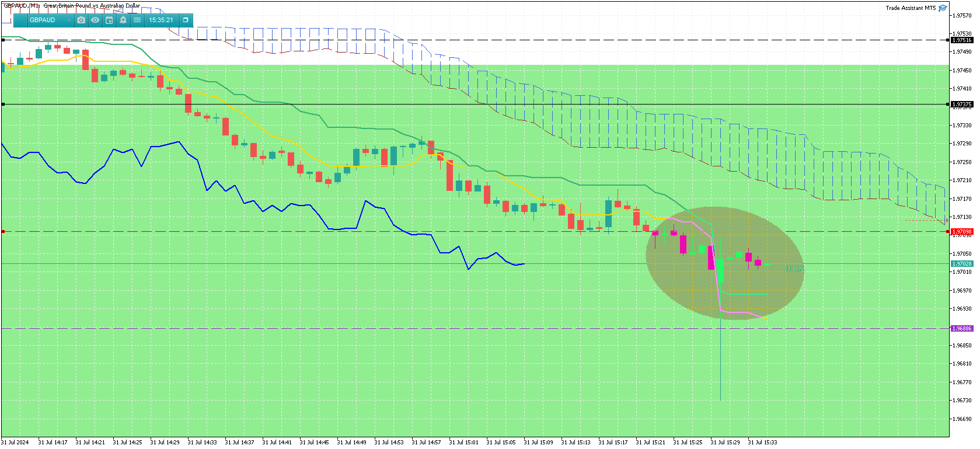Click the current price 1.97028 label
The height and width of the screenshot is (449, 980).
962,264
